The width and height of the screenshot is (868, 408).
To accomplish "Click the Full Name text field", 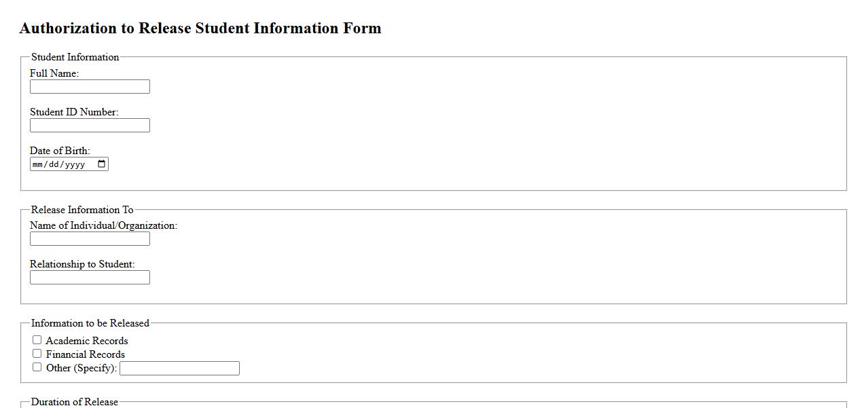I will [90, 87].
